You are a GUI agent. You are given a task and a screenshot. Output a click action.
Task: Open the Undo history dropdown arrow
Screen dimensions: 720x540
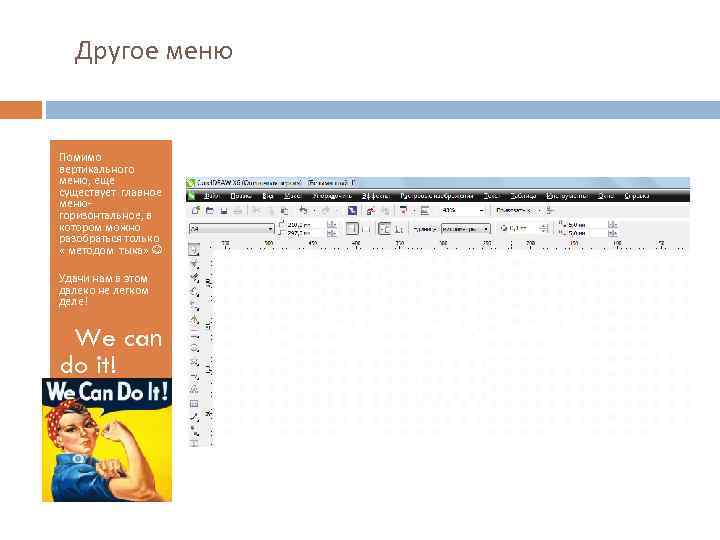[314, 211]
